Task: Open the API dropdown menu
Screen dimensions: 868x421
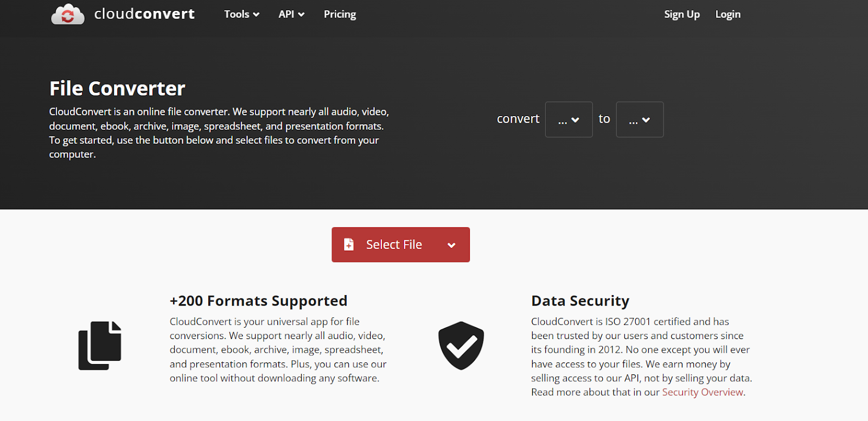Action: [x=291, y=14]
